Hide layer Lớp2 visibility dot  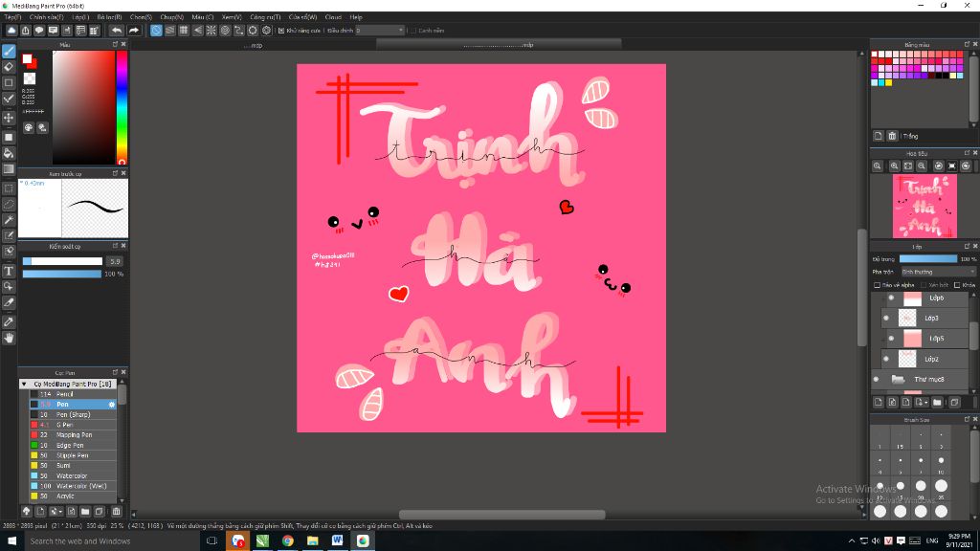(x=885, y=359)
